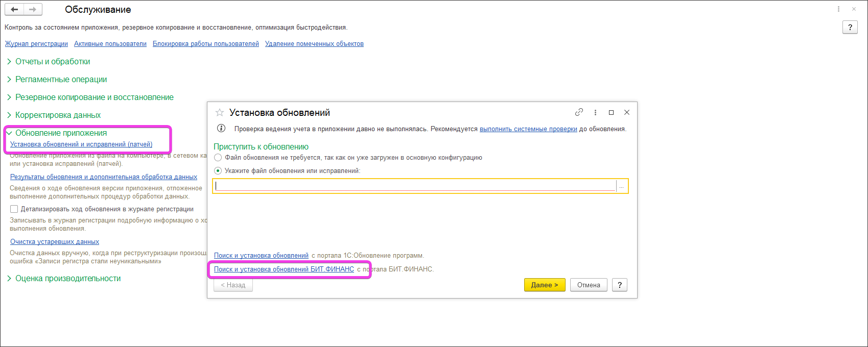The height and width of the screenshot is (347, 868).
Task: Open help for Обслуживание page
Action: (x=850, y=28)
